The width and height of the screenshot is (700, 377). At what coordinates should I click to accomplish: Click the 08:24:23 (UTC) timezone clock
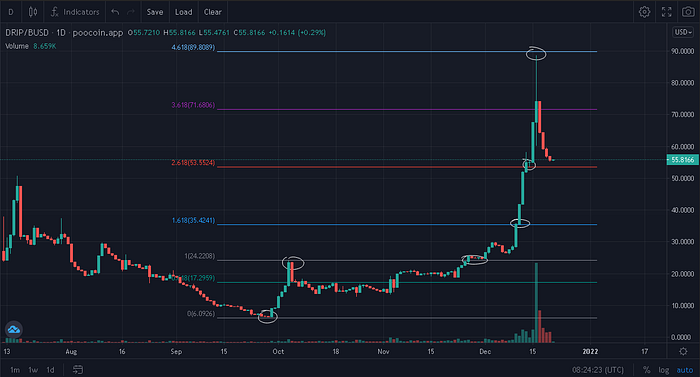(x=598, y=370)
